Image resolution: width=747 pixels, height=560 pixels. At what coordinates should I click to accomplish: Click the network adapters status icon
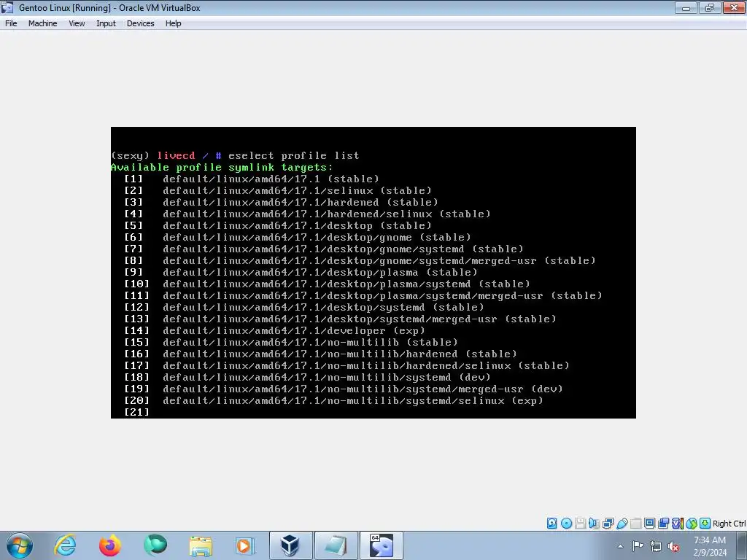point(608,524)
